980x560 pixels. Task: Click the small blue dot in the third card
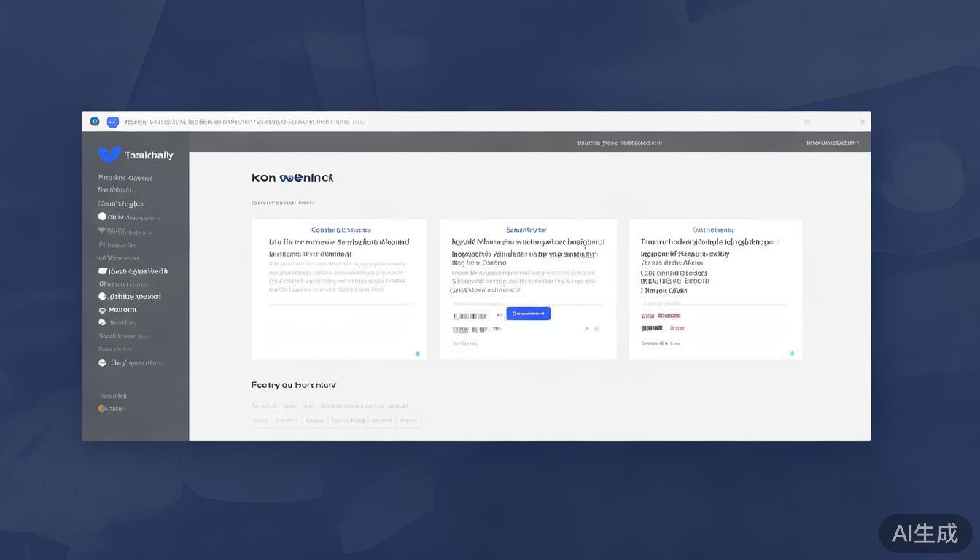coord(792,354)
